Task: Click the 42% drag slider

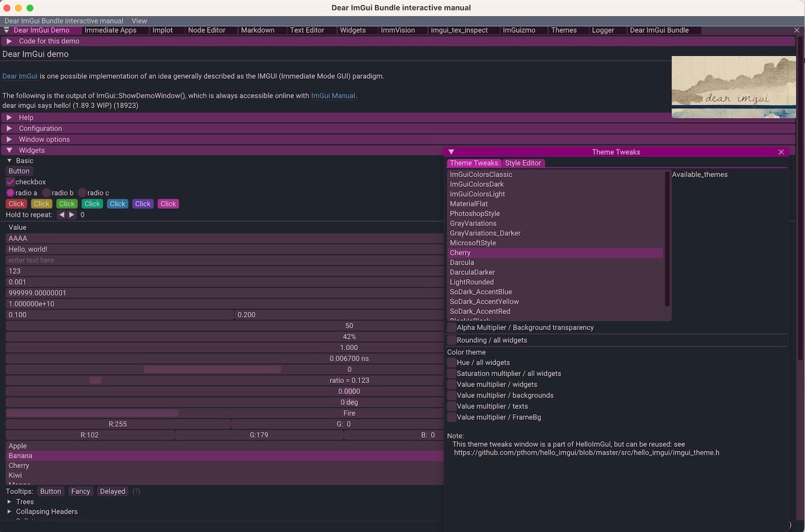Action: click(x=224, y=336)
